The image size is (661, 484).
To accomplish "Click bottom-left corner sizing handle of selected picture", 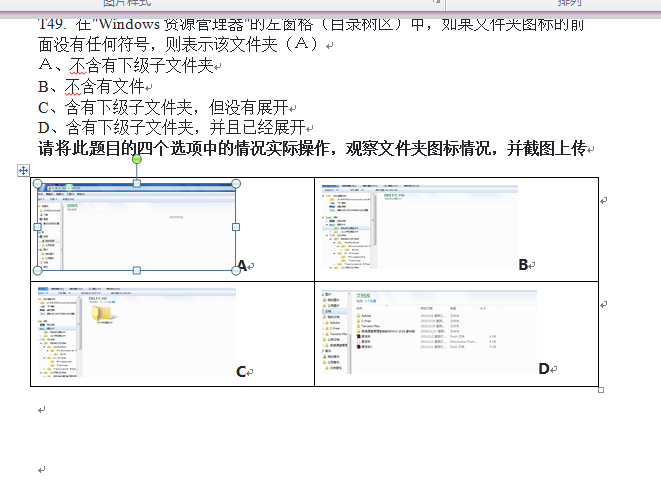I will (x=38, y=270).
